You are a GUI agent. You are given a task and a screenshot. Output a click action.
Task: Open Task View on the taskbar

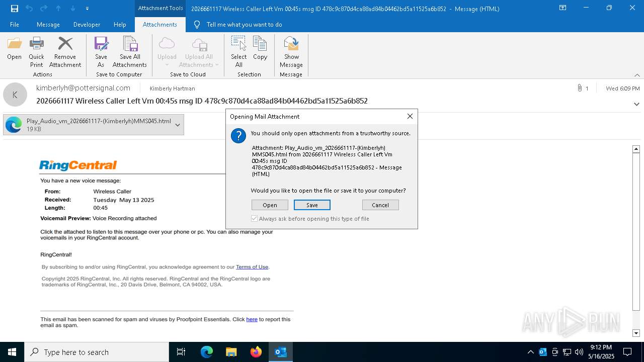[181, 352]
